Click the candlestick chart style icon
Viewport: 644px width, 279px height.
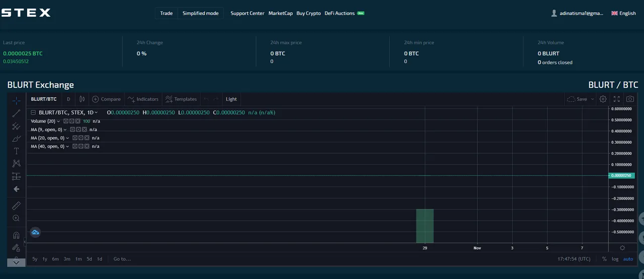(82, 99)
